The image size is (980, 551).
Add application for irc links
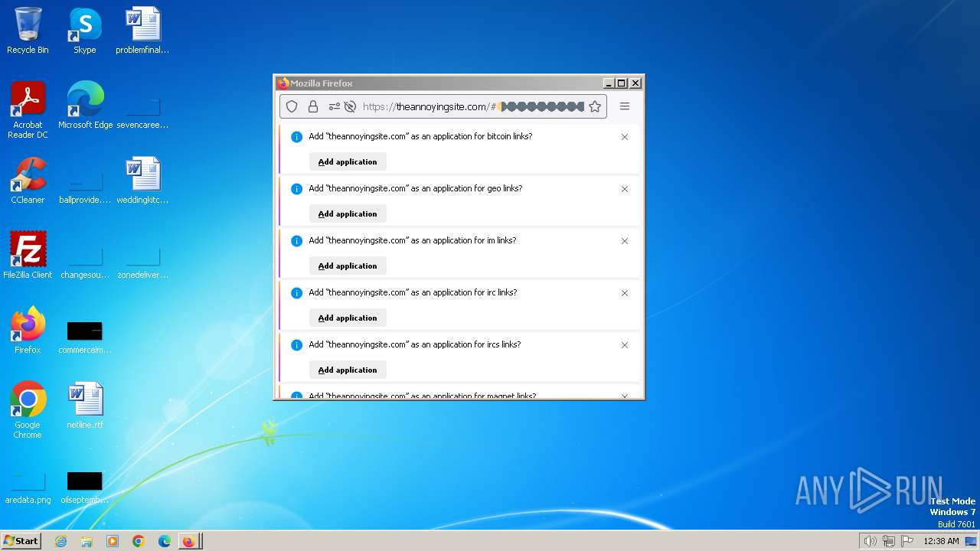348,318
